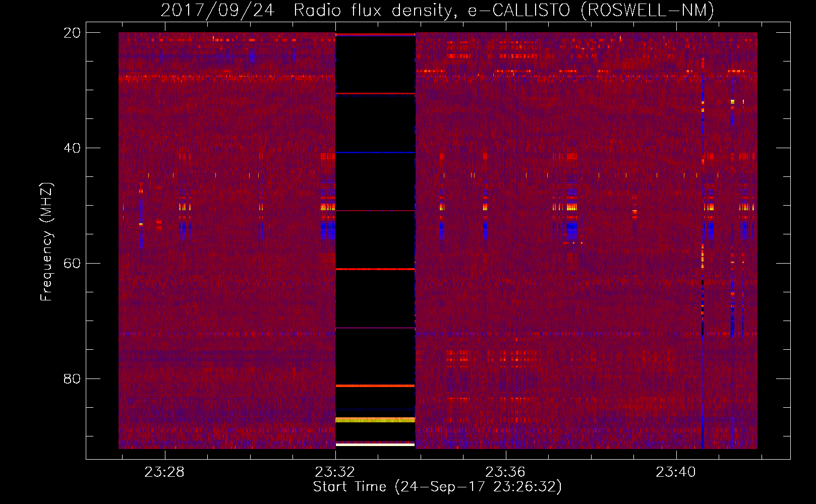Click the white line at bottom of data gap
Viewport: 816px width, 504px height.
pos(375,445)
